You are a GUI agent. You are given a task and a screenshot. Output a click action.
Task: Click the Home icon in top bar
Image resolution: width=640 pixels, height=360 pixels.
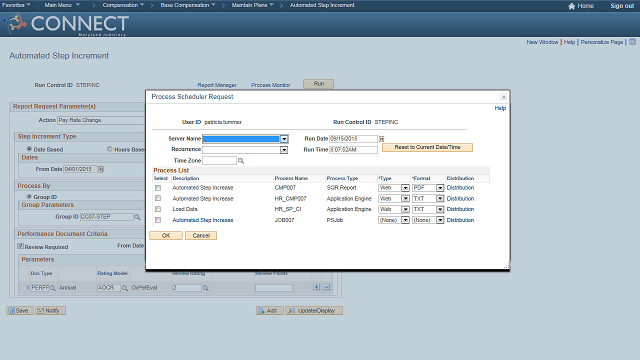click(571, 6)
